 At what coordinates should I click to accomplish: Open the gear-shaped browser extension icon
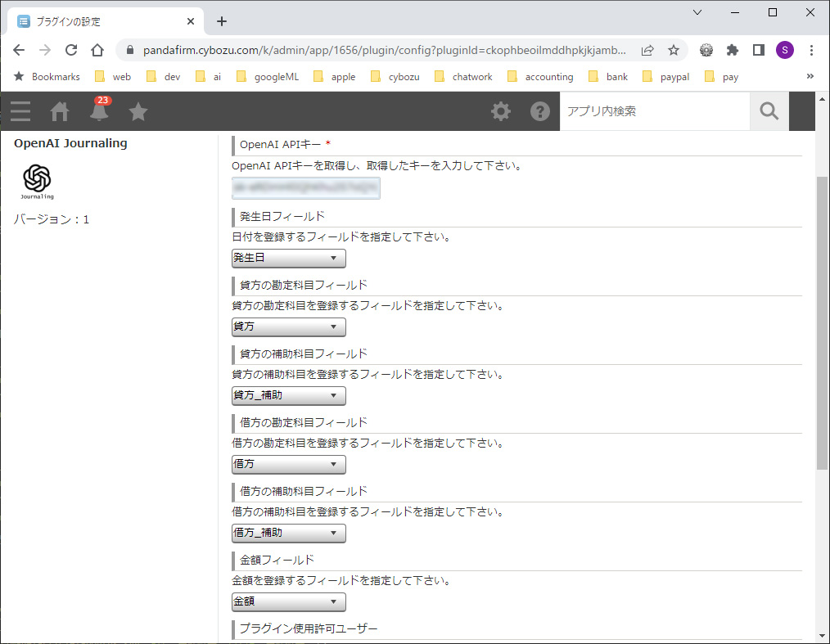[706, 50]
